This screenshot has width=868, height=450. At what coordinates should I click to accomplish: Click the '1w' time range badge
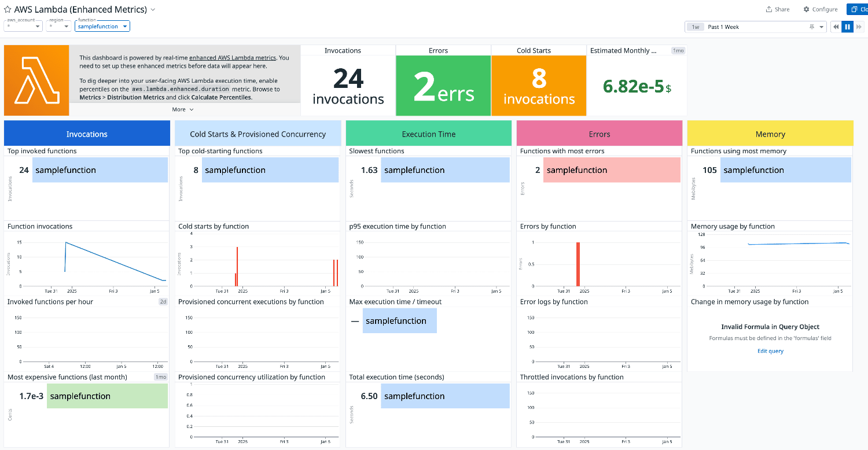695,27
